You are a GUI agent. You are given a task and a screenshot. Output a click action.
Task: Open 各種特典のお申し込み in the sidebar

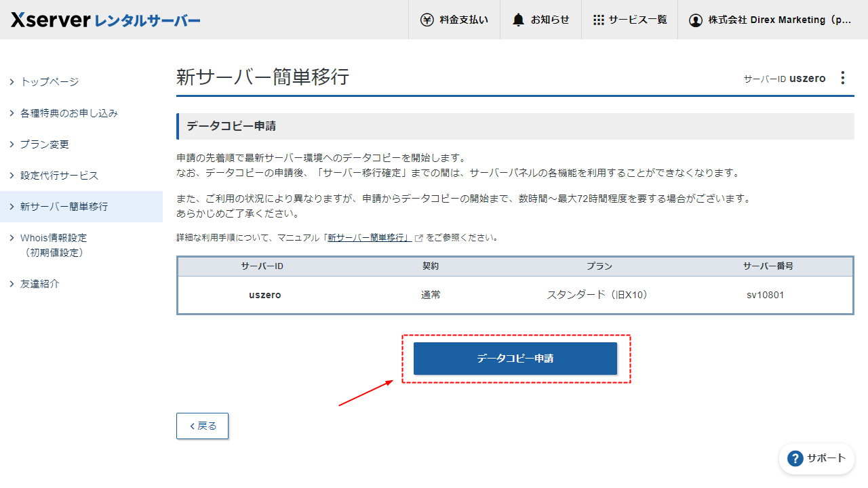pyautogui.click(x=81, y=113)
